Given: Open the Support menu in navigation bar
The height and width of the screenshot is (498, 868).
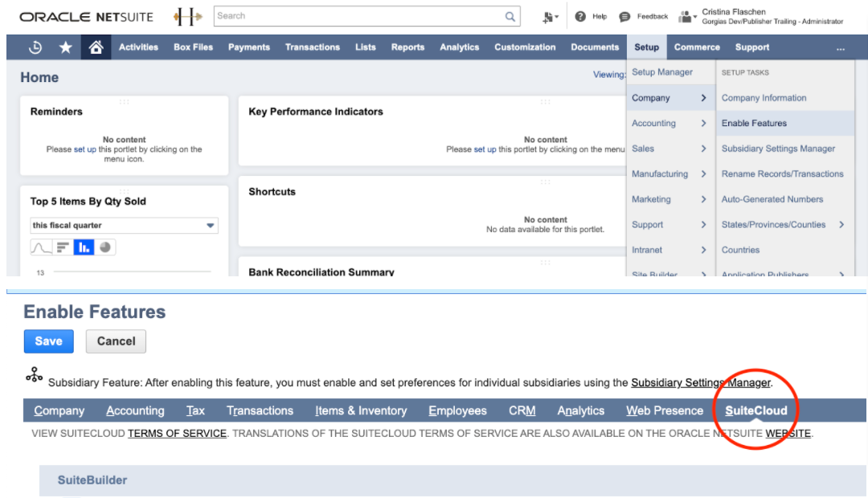Looking at the screenshot, I should (x=752, y=47).
